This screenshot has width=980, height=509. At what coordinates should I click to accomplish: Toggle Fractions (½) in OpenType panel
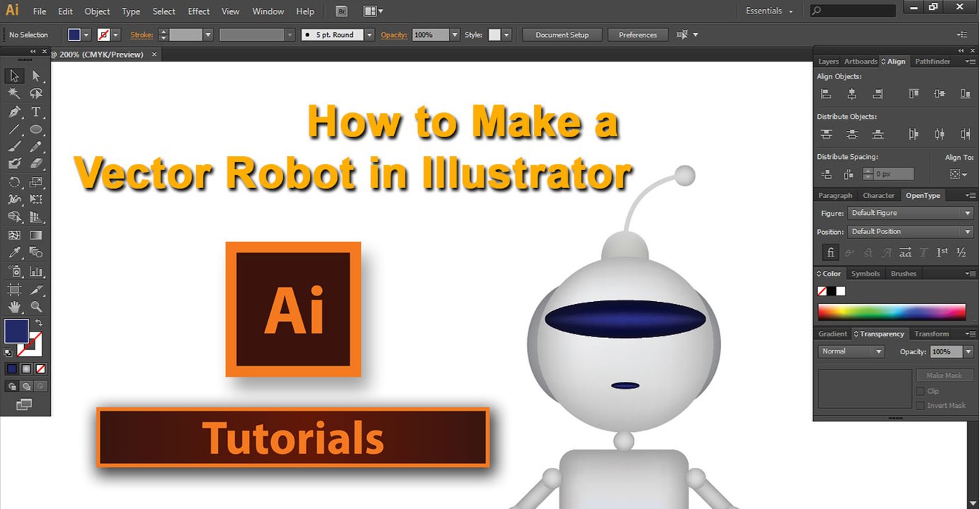point(961,252)
